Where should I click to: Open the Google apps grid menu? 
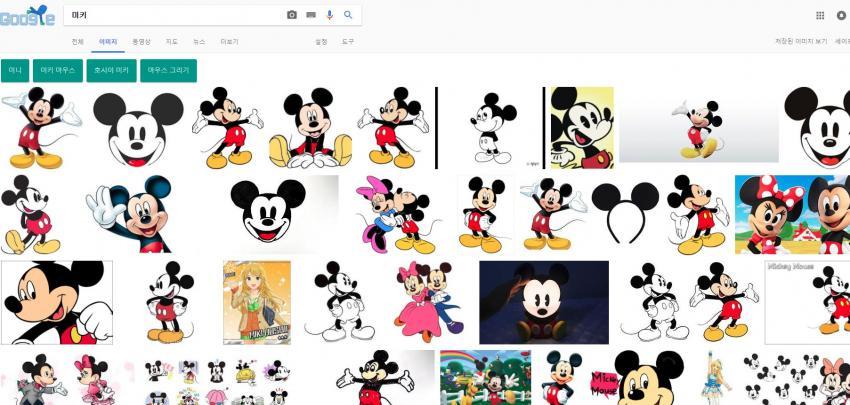820,15
